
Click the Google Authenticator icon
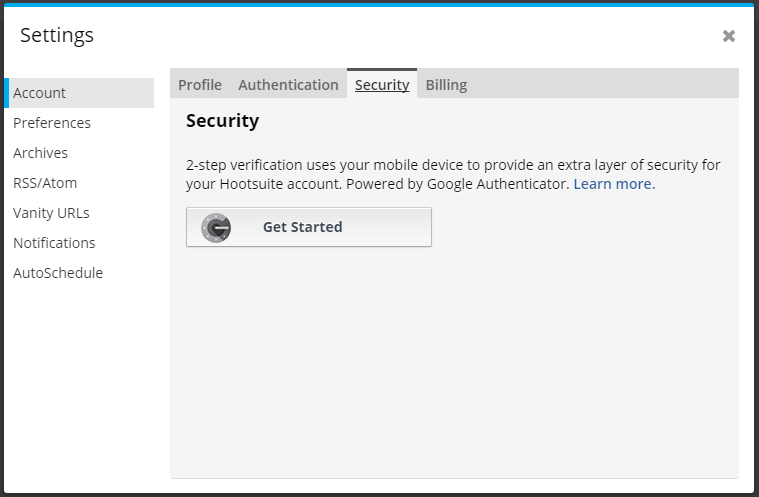point(216,227)
